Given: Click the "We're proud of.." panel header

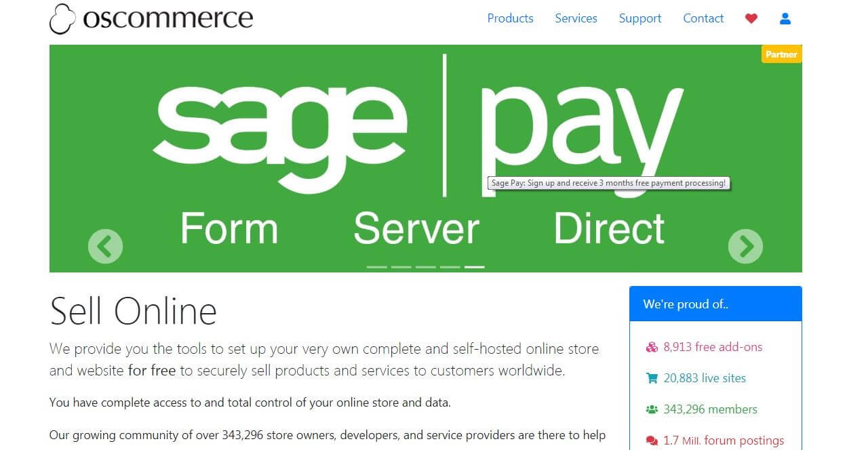Looking at the screenshot, I should [x=715, y=304].
